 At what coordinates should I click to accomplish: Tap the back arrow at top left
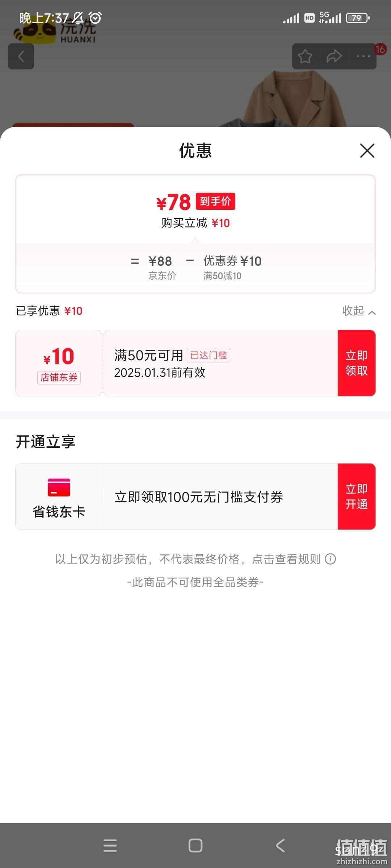point(21,56)
